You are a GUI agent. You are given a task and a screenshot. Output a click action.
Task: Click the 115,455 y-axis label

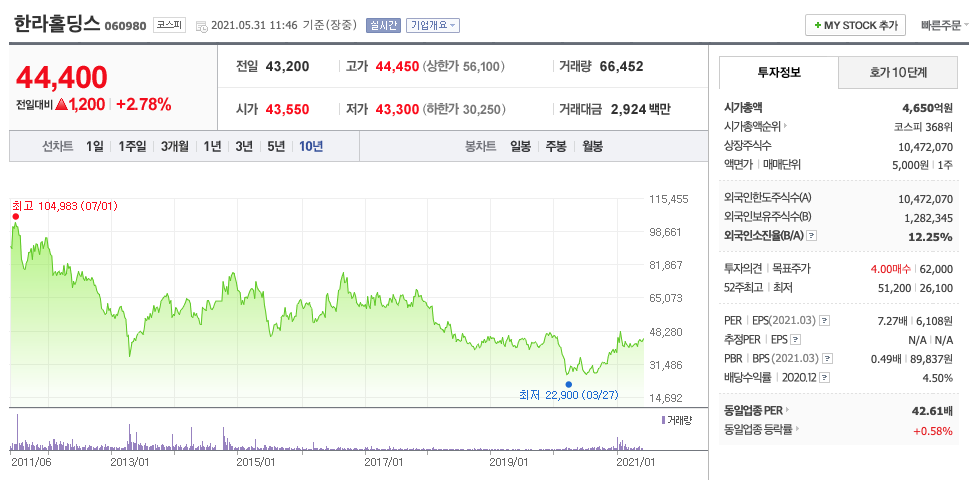point(669,199)
